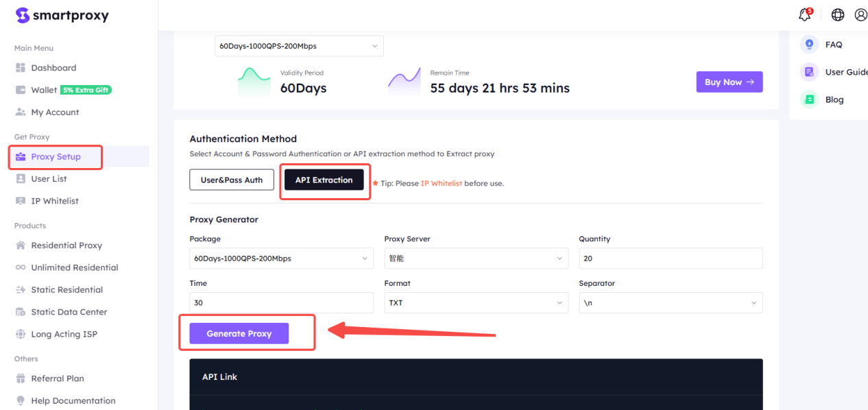Open My Account page
Viewport: 868px width, 410px height.
[x=55, y=112]
